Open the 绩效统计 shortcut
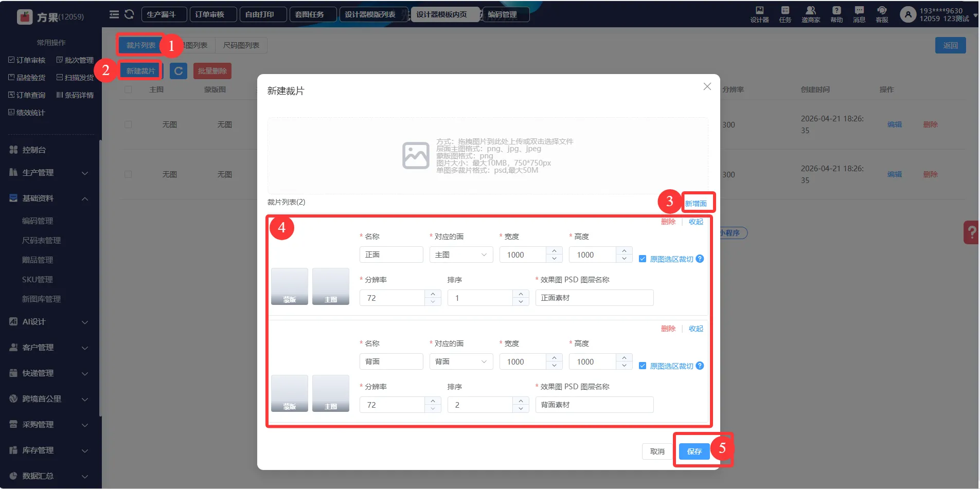The width and height of the screenshot is (980, 489). pyautogui.click(x=27, y=113)
